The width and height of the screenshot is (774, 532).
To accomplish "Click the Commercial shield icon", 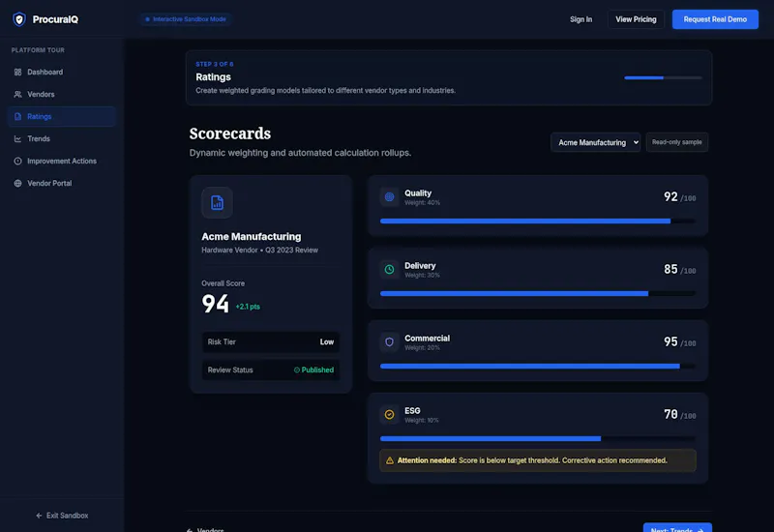I will (x=389, y=342).
